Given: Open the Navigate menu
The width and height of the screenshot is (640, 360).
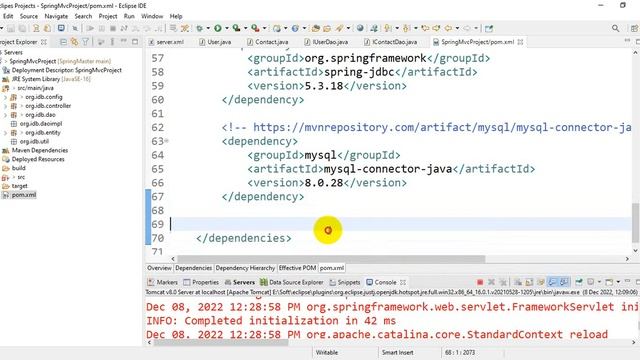Looking at the screenshot, I should coord(56,16).
